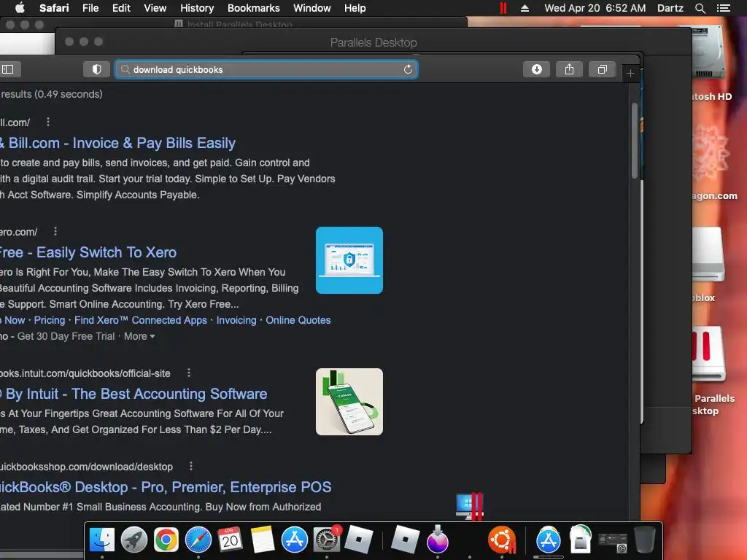This screenshot has height=560, width=747.
Task: Open the Edit menu
Action: pyautogui.click(x=121, y=8)
